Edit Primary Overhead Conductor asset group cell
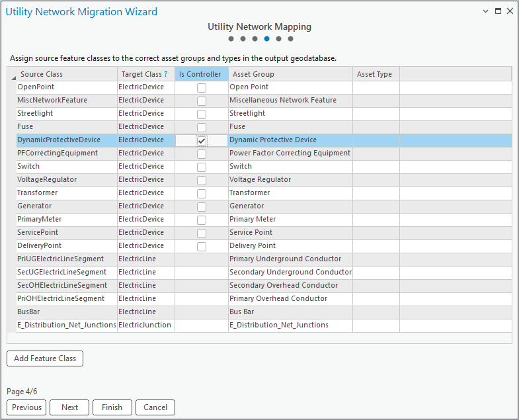Screen dimensions: 519x420 (290, 299)
